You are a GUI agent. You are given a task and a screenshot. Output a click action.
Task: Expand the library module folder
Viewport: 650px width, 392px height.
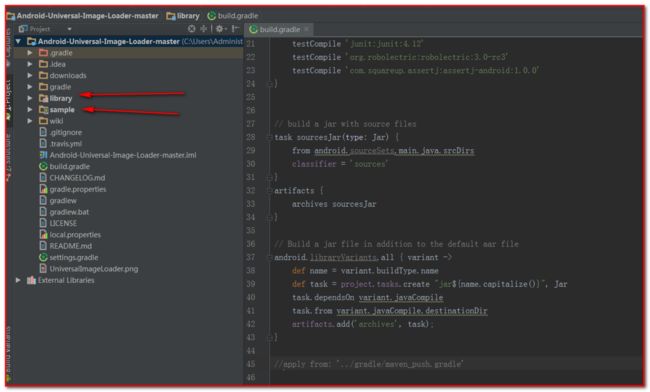pyautogui.click(x=30, y=98)
